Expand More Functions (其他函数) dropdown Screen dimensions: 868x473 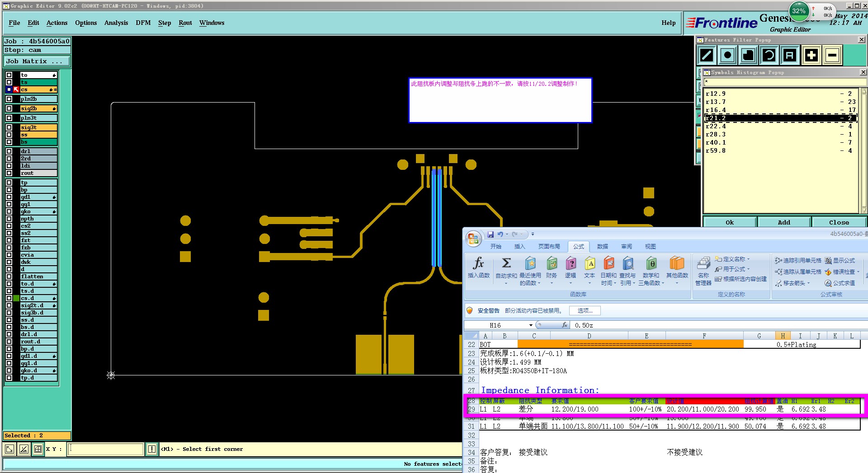tap(677, 283)
